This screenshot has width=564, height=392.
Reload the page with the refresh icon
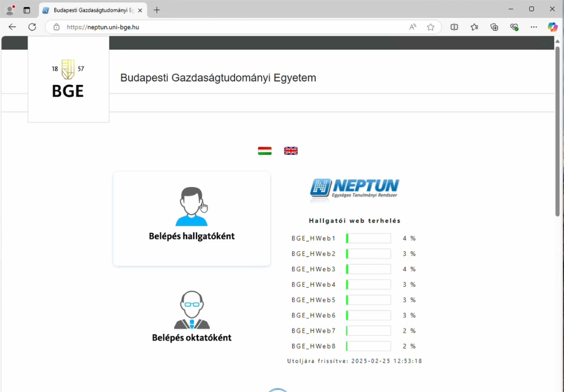32,27
